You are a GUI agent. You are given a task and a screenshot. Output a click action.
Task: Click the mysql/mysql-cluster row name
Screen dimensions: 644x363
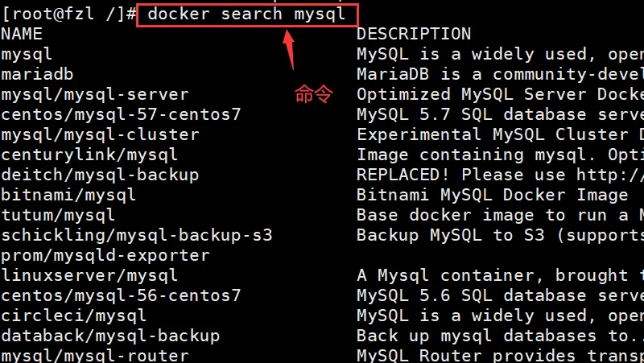click(x=100, y=134)
